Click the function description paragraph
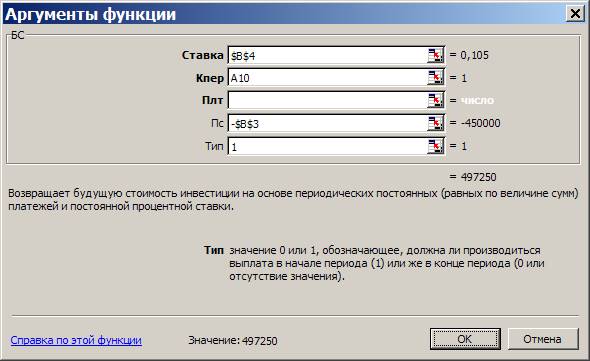 pos(293,200)
